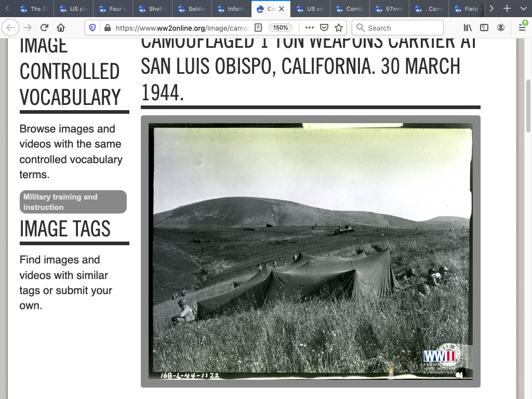Screen dimensions: 532x399
Task: Switch to the '57mm' tab
Action: point(390,9)
